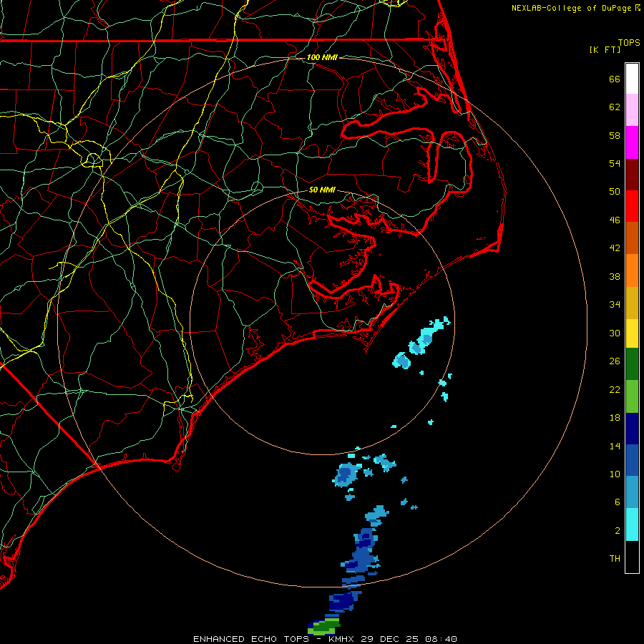Click the 50 NMI range ring label
Image resolution: width=644 pixels, height=644 pixels.
point(322,190)
